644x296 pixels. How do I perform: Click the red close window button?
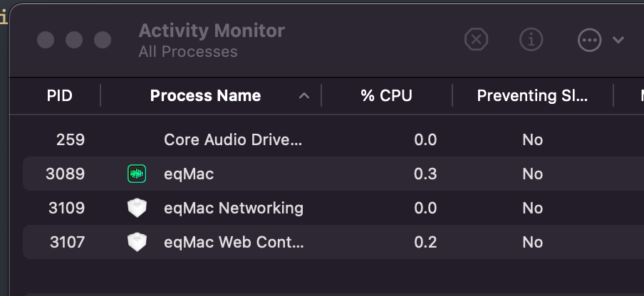tap(46, 40)
